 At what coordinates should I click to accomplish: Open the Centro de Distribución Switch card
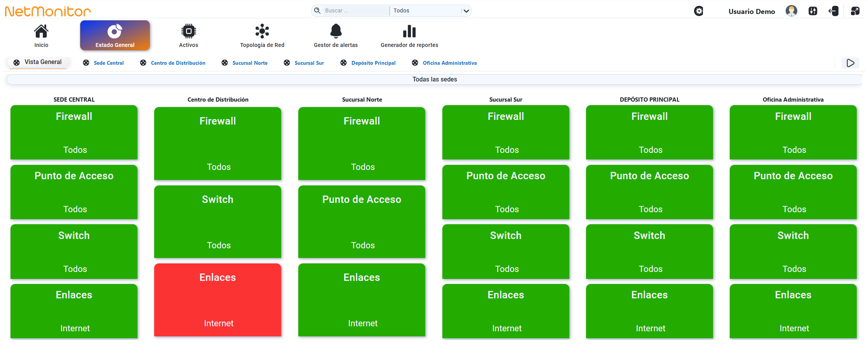coord(217,222)
